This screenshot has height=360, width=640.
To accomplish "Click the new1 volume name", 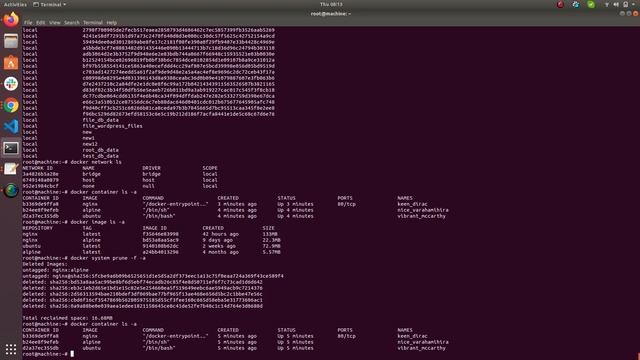I will (x=89, y=138).
